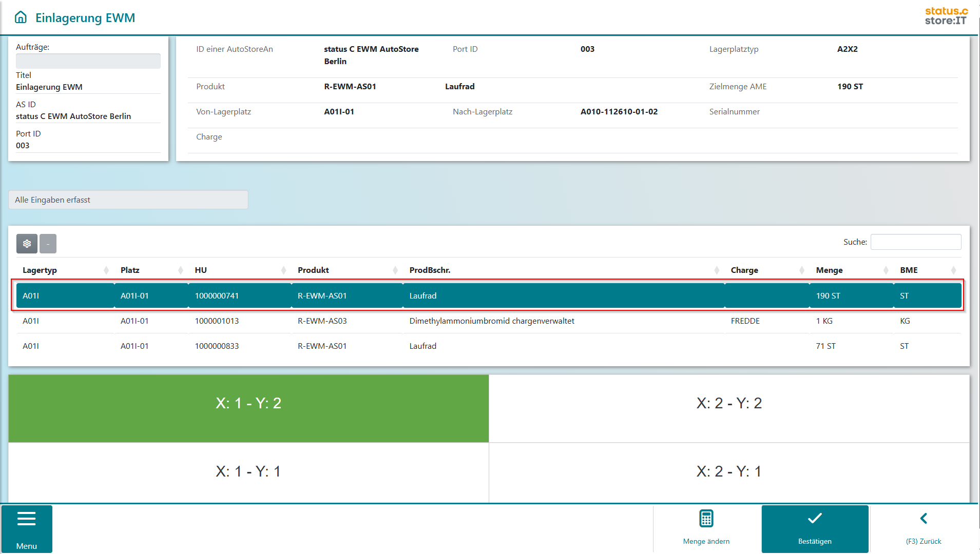This screenshot has height=554, width=980.
Task: Select compartment X: 1 - Y: 1
Action: [248, 472]
